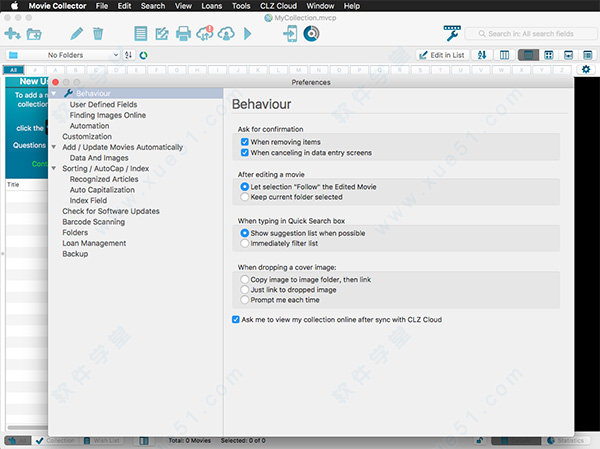Click the edit note toolbar icon
Viewport: 600px width, 449px height.
162,34
